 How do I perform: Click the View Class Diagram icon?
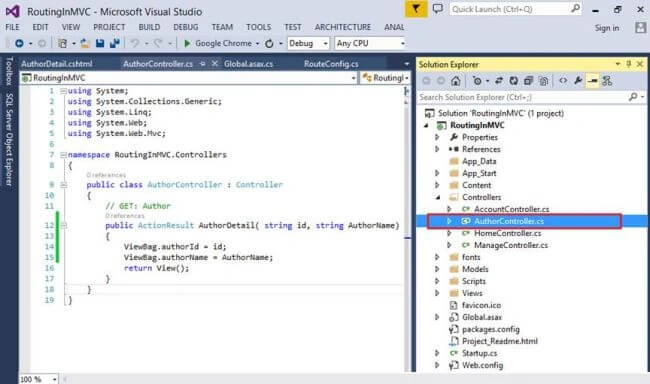coord(607,81)
